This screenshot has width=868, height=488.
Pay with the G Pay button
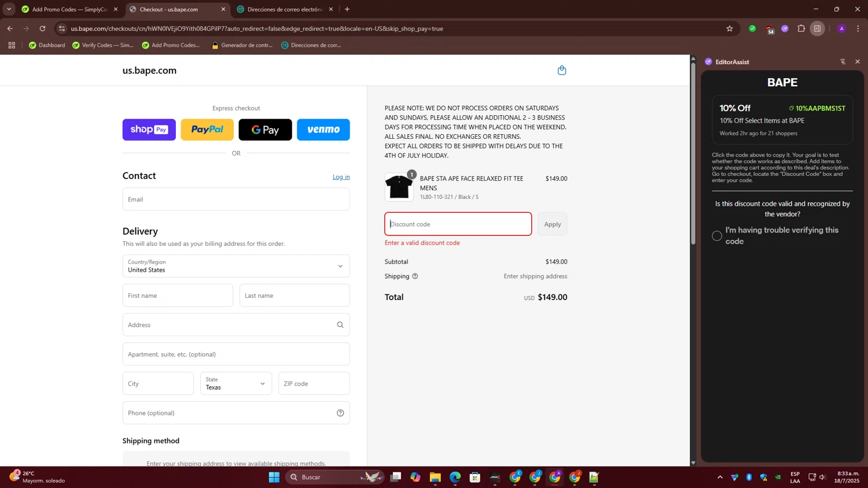[x=265, y=130]
